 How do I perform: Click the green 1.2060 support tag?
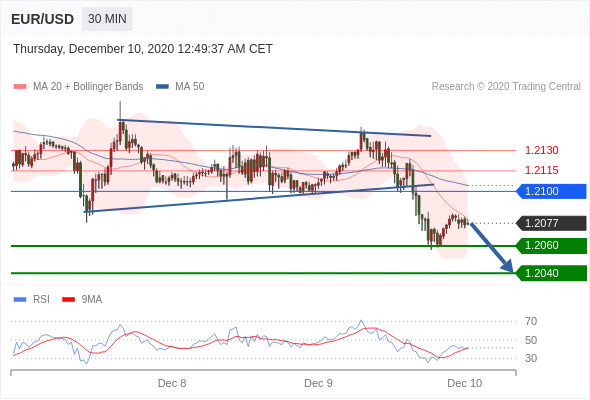pos(551,246)
